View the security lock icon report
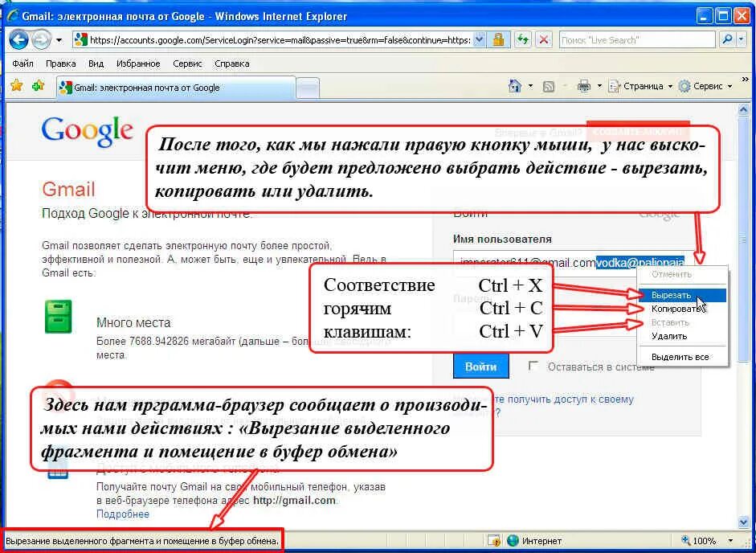Viewport: 756px width, 553px height. 499,40
